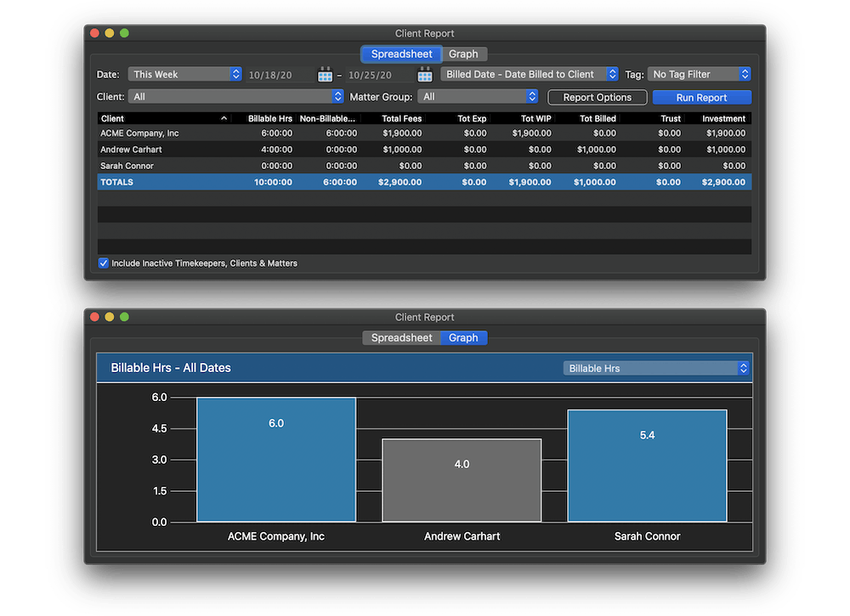Click the Billable Hrs - All Dates graph title
850x616 pixels.
[x=171, y=368]
